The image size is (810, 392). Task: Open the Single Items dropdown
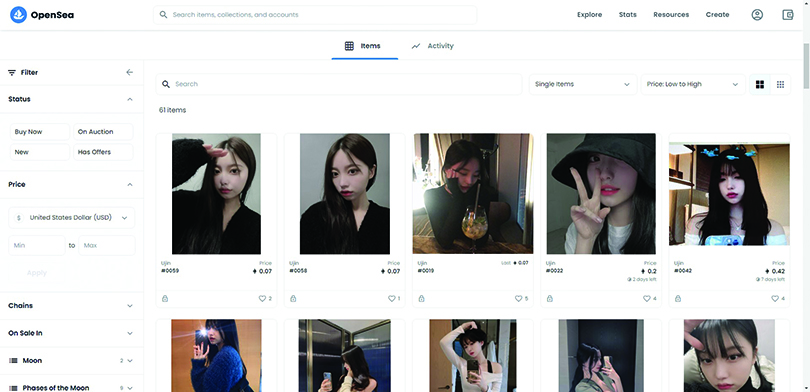(583, 84)
